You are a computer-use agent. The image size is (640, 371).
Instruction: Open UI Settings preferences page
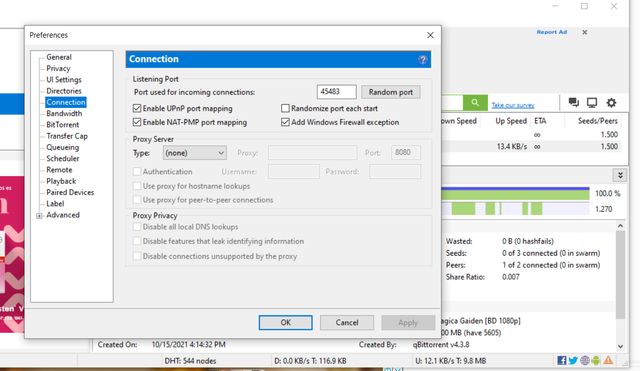coord(64,80)
